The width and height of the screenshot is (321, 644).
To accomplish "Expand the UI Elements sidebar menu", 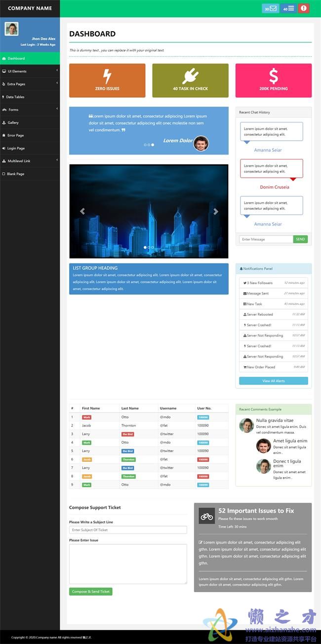I will click(30, 71).
